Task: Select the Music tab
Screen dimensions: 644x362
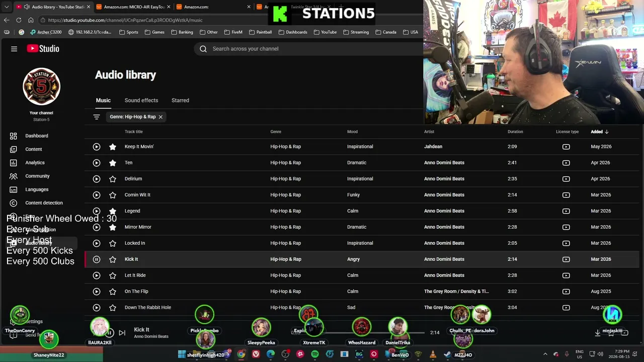Action: (x=103, y=101)
